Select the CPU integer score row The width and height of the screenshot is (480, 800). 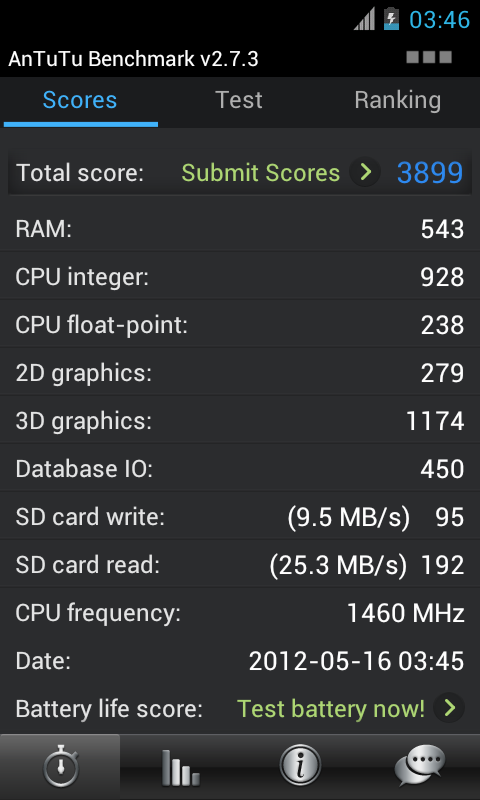tap(240, 277)
